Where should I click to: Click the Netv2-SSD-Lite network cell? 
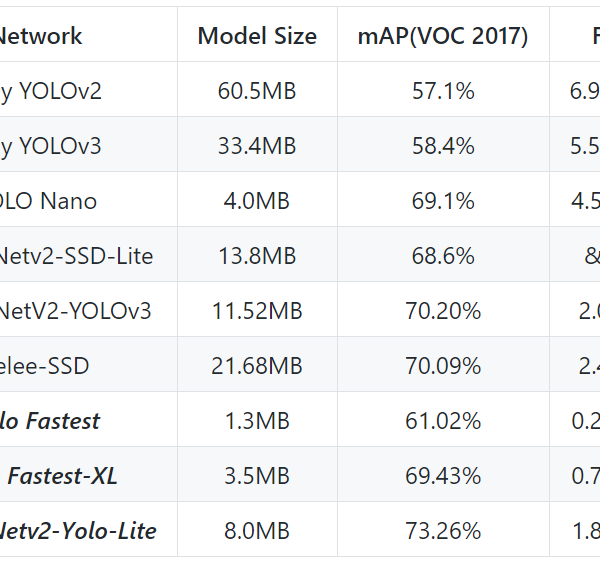pos(76,256)
